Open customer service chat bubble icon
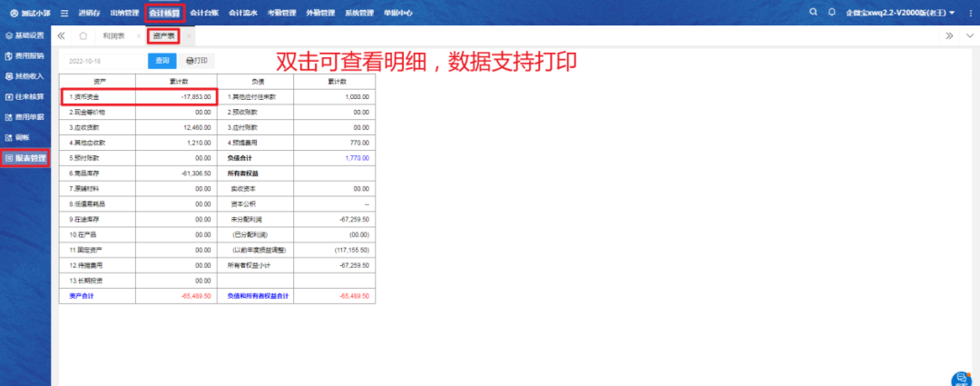The image size is (980, 386). (961, 379)
